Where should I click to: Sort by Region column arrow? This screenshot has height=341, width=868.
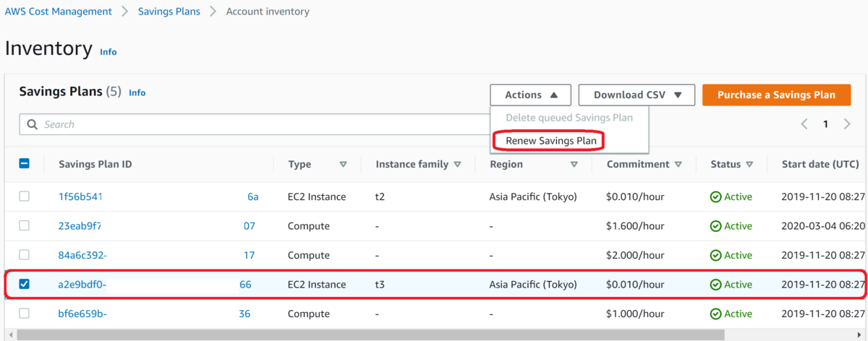pos(574,165)
